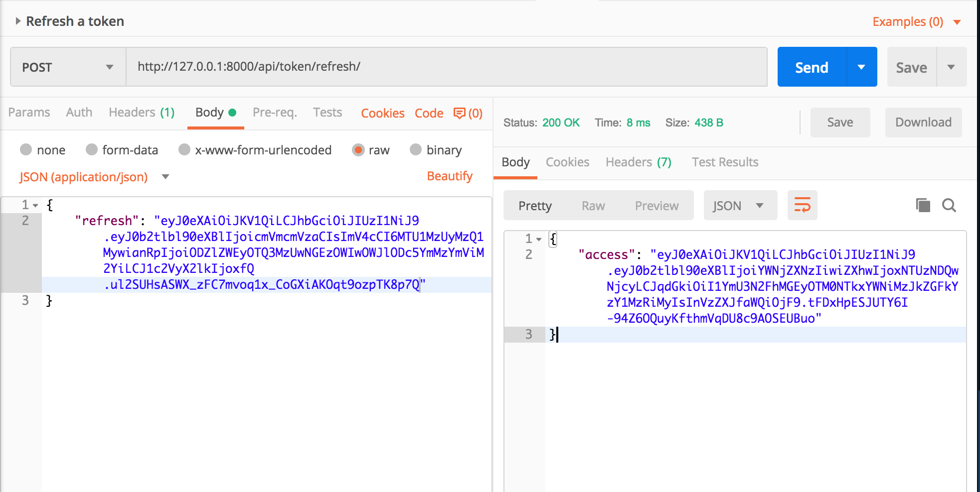Click the Refresh a token request title
The image size is (980, 492).
(x=75, y=21)
